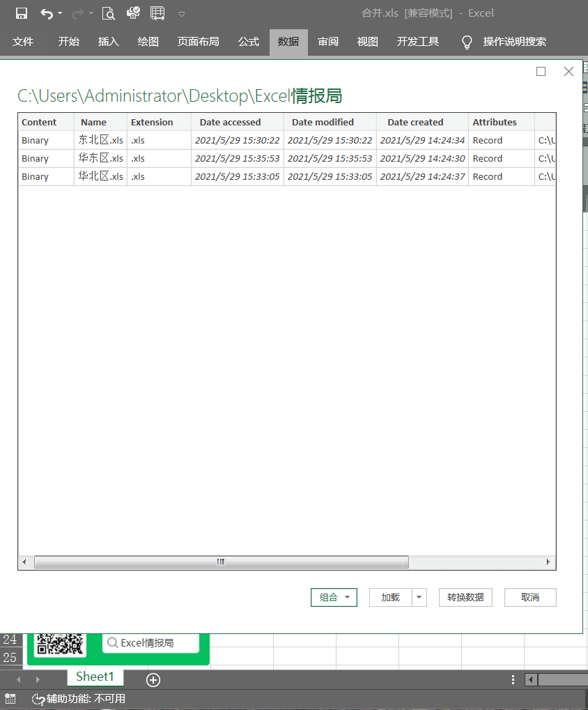Click the QR code image on worksheet
588x710 pixels.
point(60,645)
